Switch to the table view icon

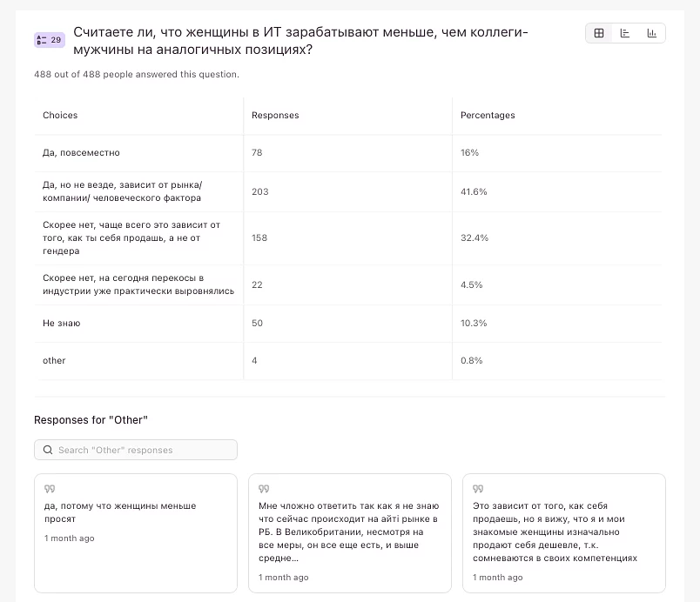[599, 33]
